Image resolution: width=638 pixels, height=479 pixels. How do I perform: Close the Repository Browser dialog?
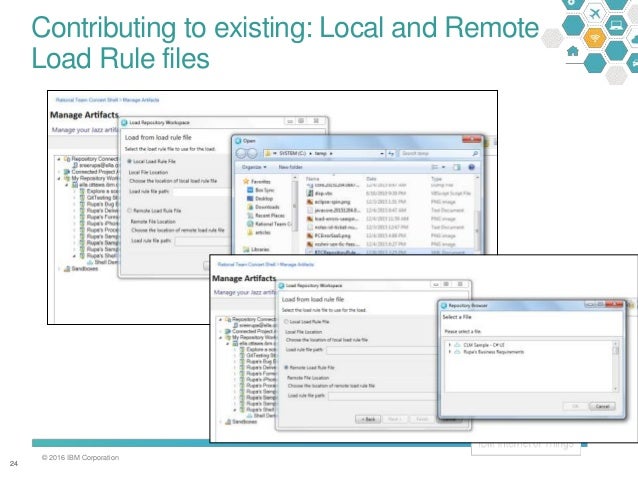614,304
